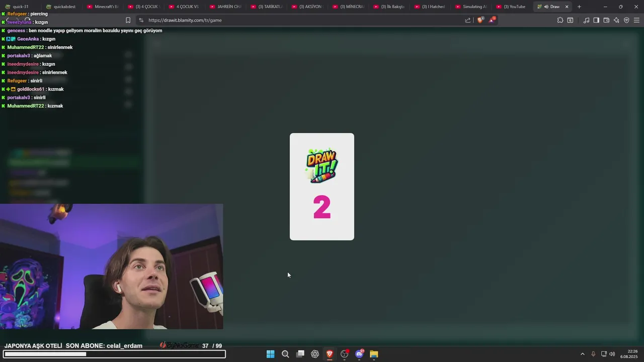Viewport: 644px width, 362px height.
Task: Open the Brave Wallet icon
Action: [606, 20]
